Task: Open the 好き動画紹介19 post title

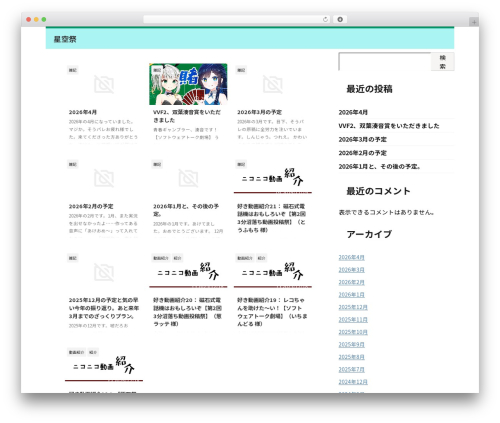Action: click(x=272, y=312)
